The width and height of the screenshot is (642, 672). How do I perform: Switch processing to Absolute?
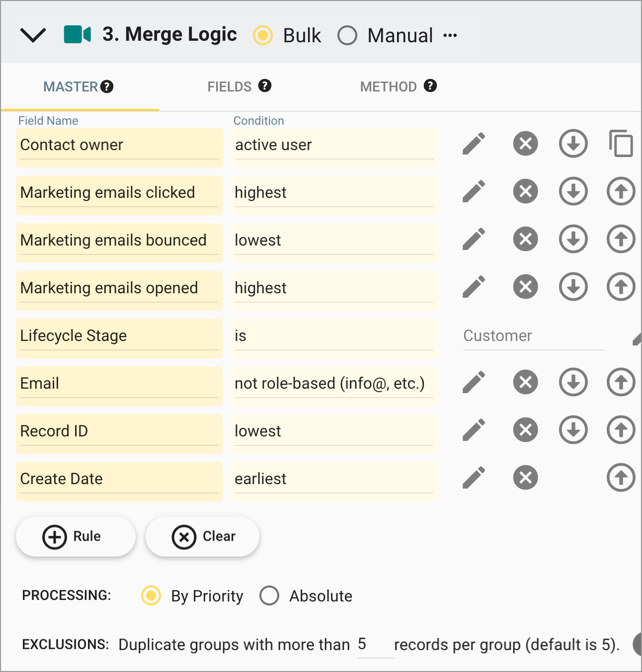tap(269, 595)
